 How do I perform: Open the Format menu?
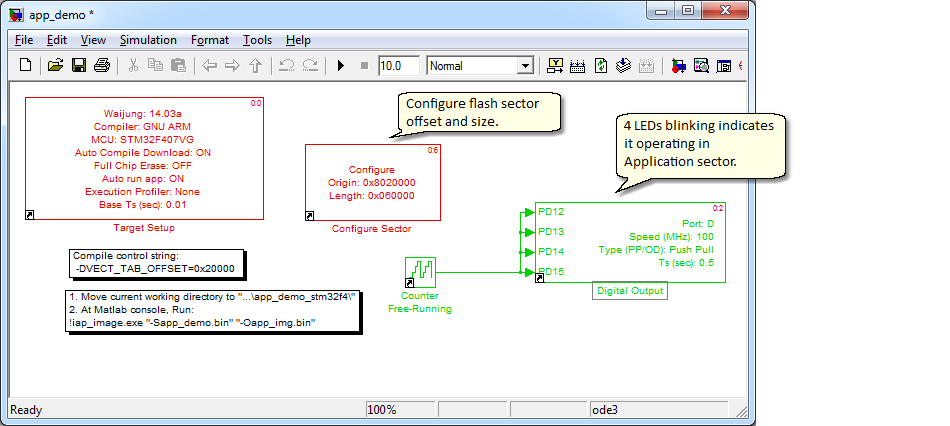pyautogui.click(x=210, y=40)
